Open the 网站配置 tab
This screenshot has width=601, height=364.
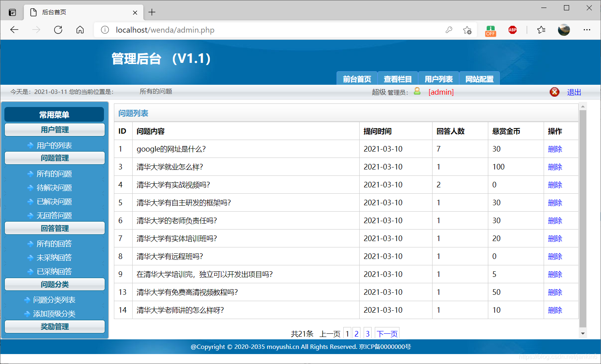tap(480, 78)
